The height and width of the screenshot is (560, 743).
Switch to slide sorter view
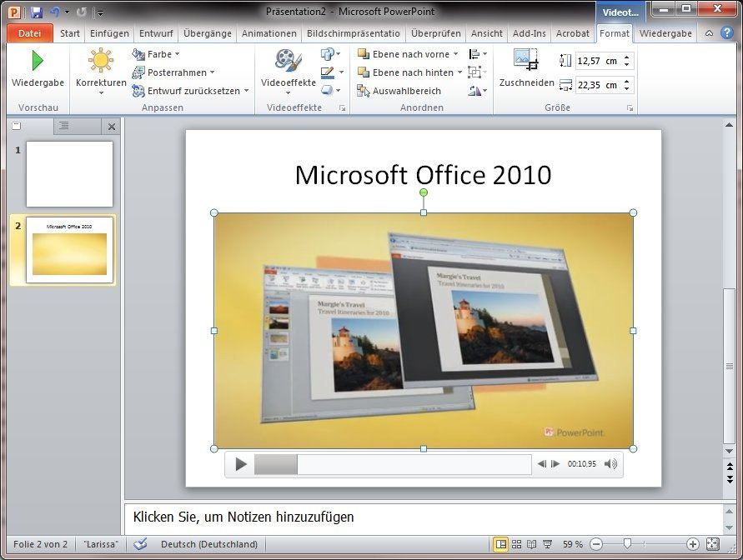[517, 544]
